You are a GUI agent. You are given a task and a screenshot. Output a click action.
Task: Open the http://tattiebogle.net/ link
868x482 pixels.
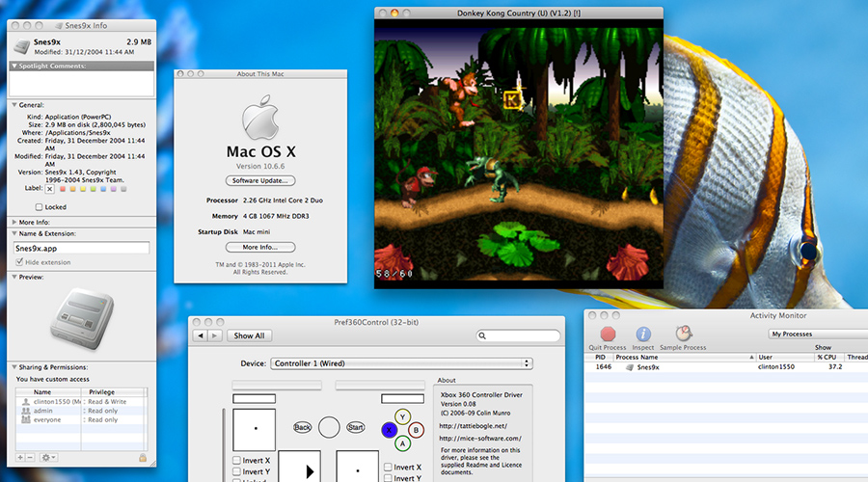(x=474, y=426)
